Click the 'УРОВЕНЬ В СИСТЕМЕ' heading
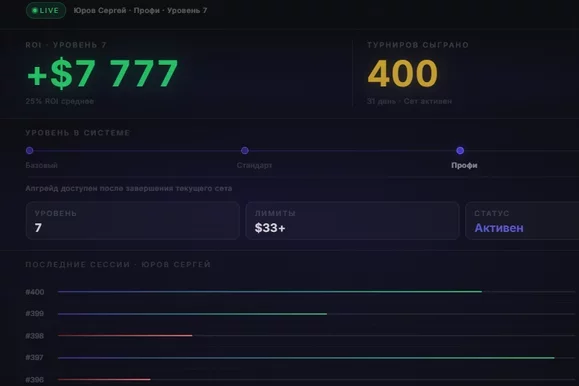Screen dimensions: 579x386 (x=78, y=133)
